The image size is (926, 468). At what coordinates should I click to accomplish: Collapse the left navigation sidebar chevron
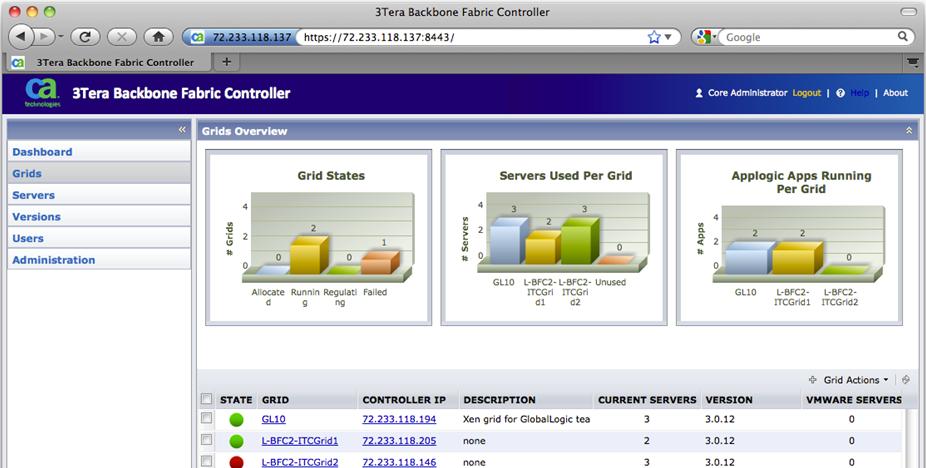(182, 129)
